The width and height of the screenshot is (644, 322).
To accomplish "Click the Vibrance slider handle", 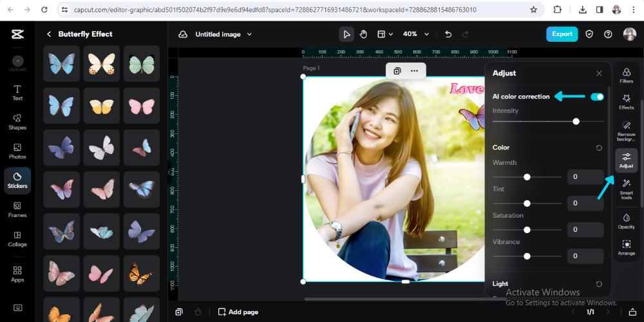I will click(x=527, y=256).
